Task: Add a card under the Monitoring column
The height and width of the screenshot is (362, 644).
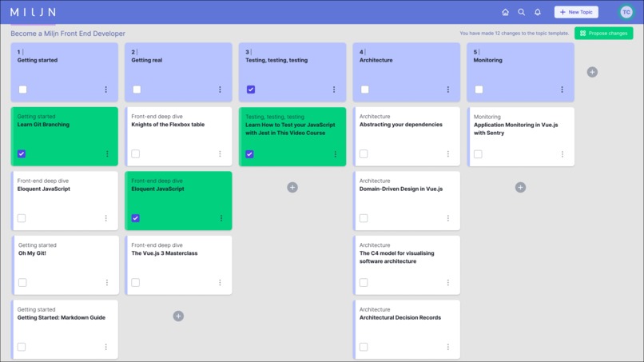Action: point(520,187)
